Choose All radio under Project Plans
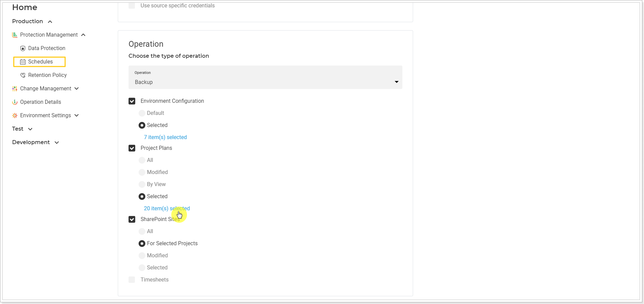The width and height of the screenshot is (644, 304). click(x=142, y=160)
